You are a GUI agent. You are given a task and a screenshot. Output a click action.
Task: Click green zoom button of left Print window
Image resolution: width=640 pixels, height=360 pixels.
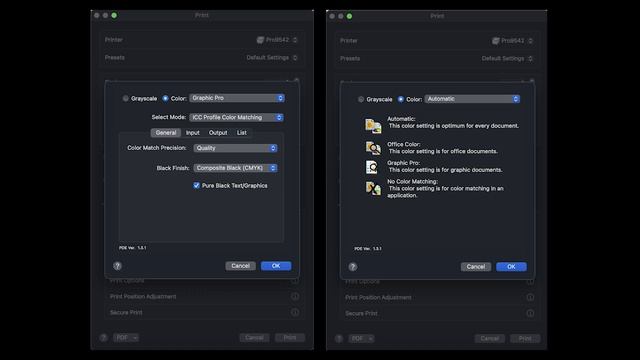[114, 15]
